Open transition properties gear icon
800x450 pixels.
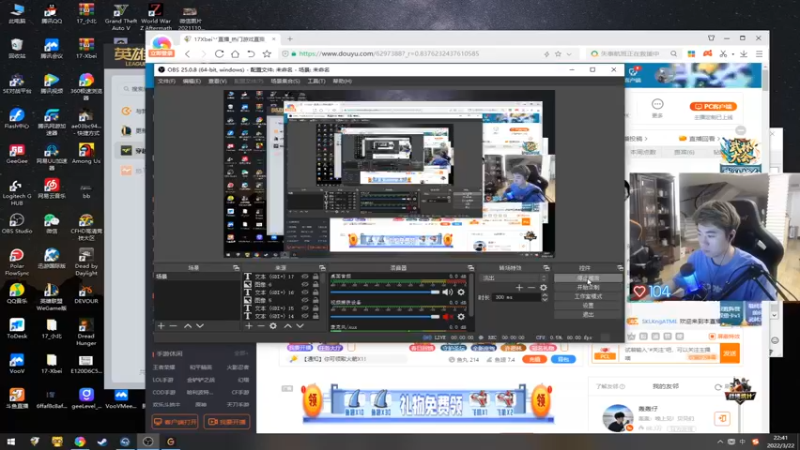(x=543, y=288)
